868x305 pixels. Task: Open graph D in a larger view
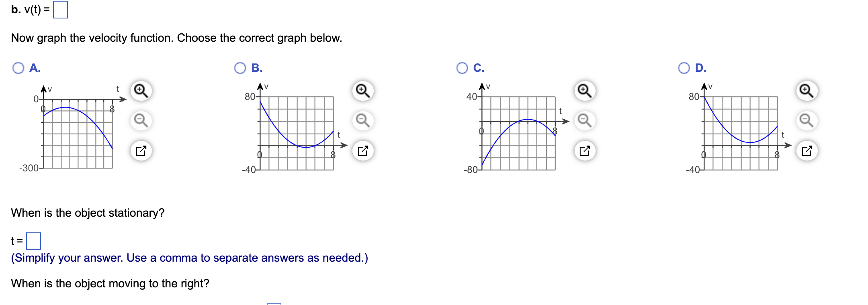[x=806, y=149]
